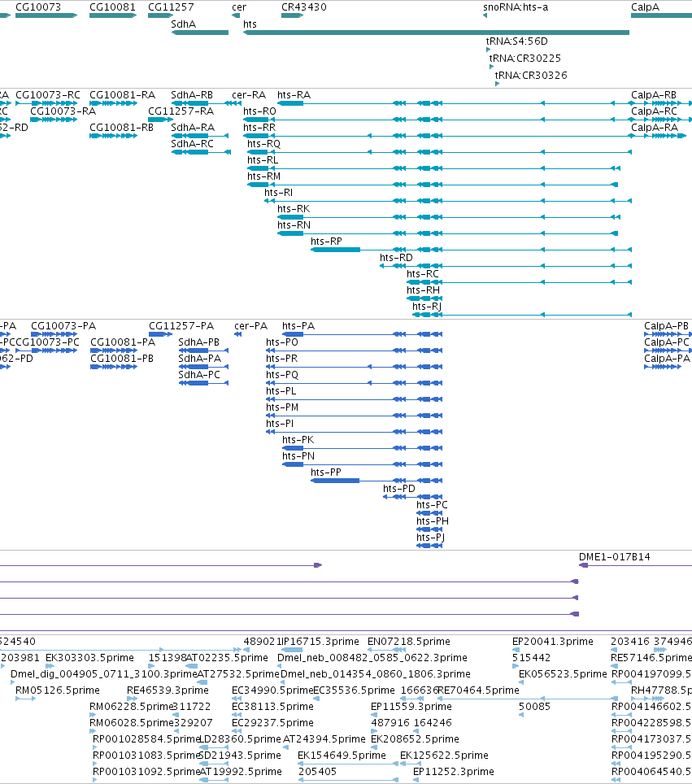This screenshot has height=784, width=692.
Task: Select the hts-RQ transcript label
Action: click(264, 144)
